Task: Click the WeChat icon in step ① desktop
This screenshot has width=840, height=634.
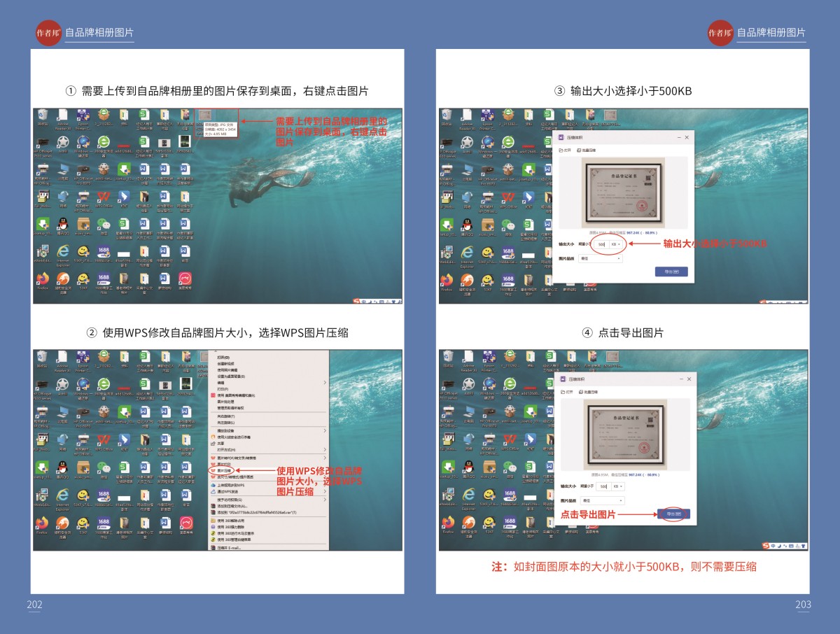Action: pyautogui.click(x=104, y=224)
